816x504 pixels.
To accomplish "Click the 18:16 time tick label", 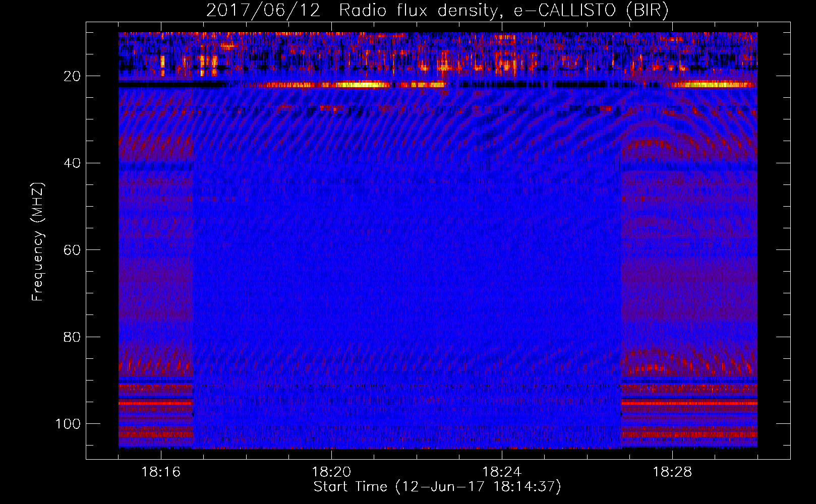I will tap(161, 472).
